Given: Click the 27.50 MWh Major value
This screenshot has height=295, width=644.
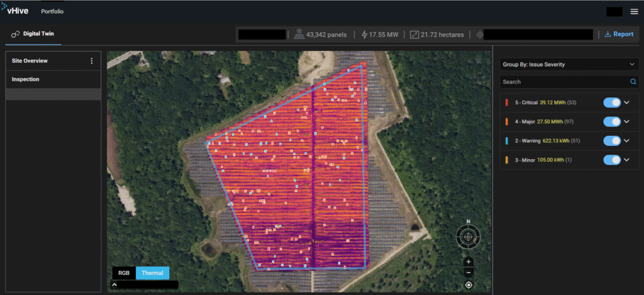Looking at the screenshot, I should (x=550, y=121).
